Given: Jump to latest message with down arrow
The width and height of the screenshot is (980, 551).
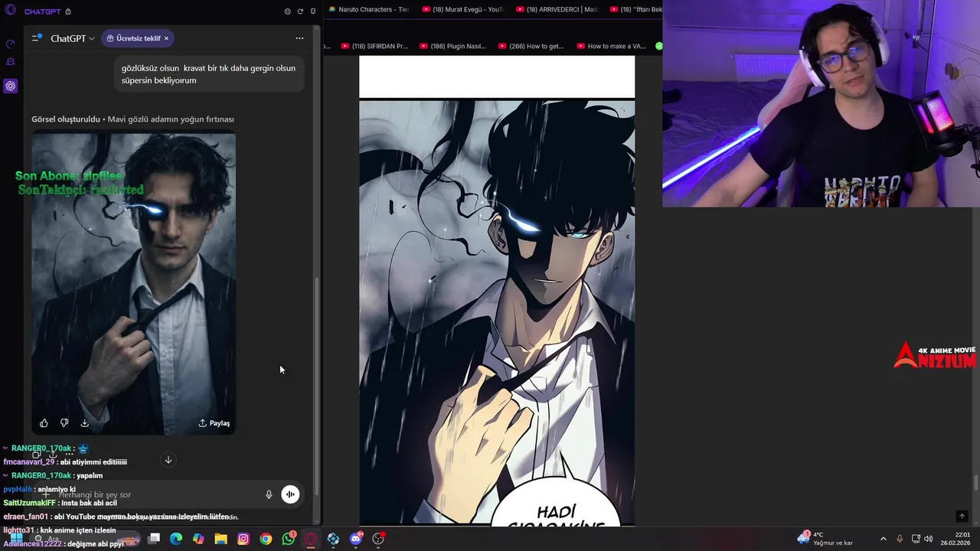Looking at the screenshot, I should pyautogui.click(x=168, y=460).
